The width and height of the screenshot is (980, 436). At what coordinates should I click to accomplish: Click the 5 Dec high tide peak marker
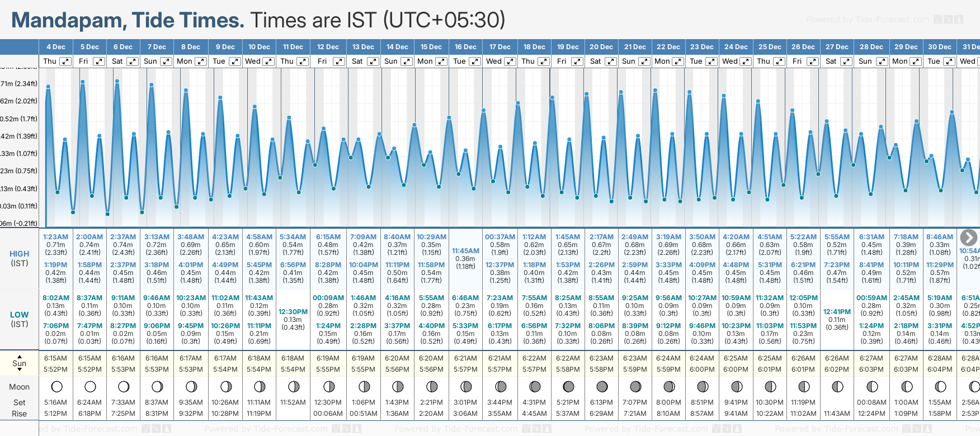(83, 82)
